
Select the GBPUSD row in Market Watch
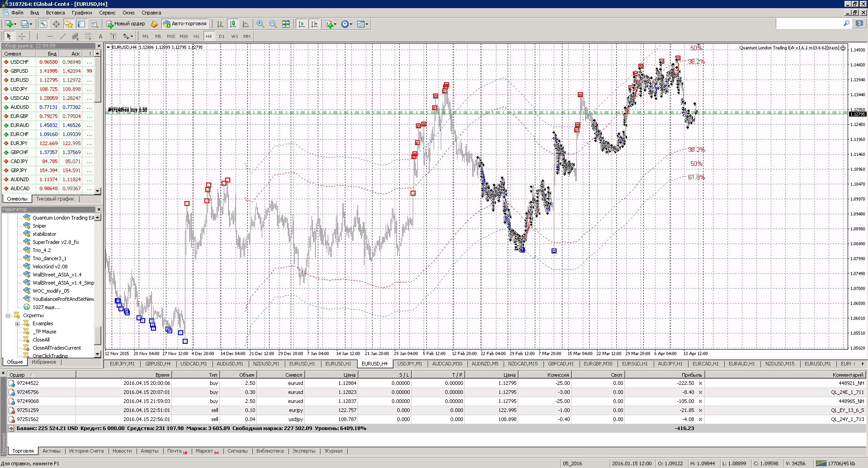tap(48, 71)
